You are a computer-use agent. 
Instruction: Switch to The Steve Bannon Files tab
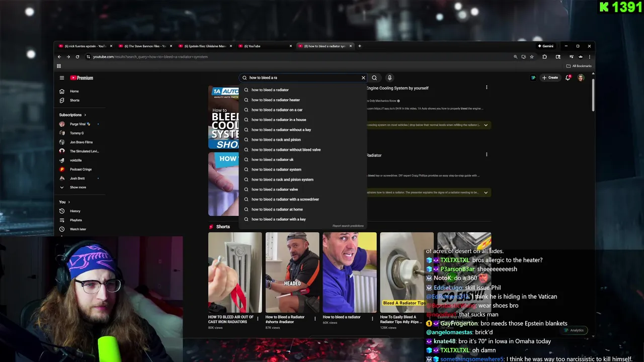(x=144, y=46)
